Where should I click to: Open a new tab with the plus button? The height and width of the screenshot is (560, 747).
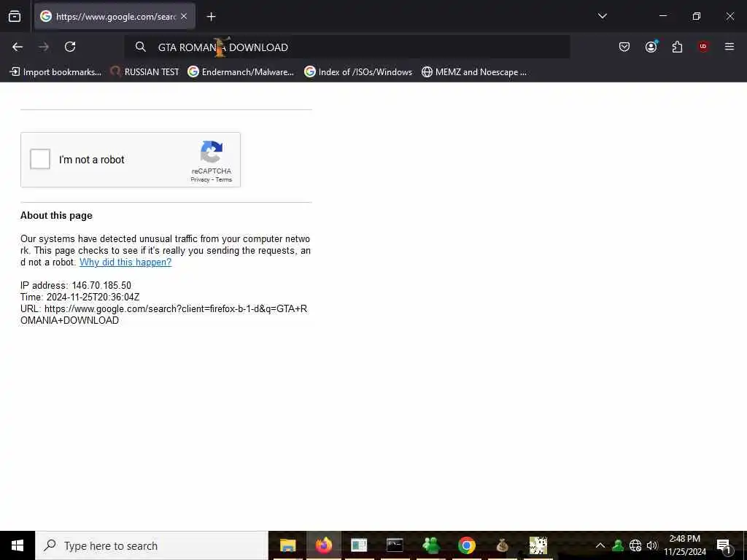coord(212,17)
